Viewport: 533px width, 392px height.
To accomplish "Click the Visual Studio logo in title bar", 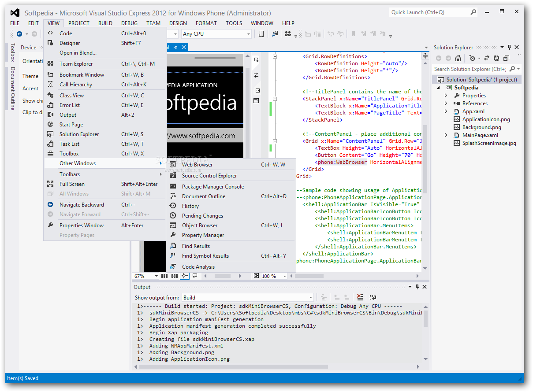I will click(x=15, y=13).
